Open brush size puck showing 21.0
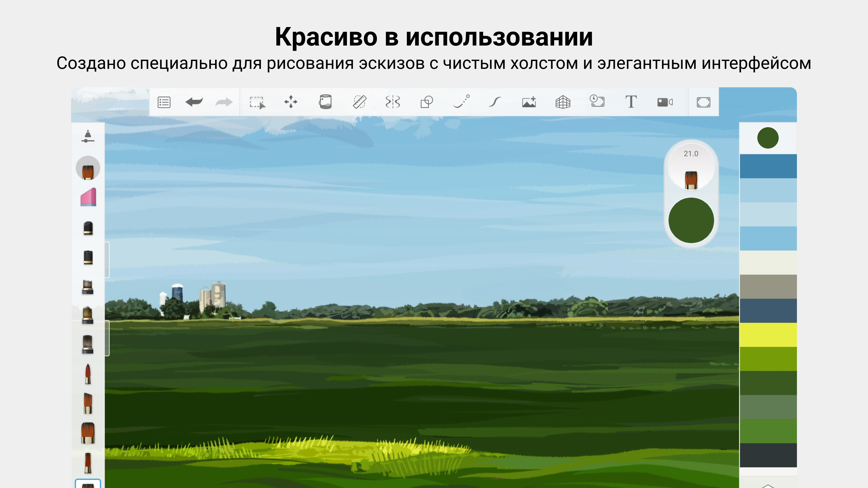The image size is (868, 488). coord(691,167)
